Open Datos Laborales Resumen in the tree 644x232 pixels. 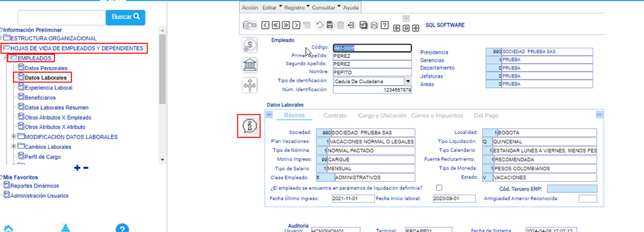click(56, 107)
